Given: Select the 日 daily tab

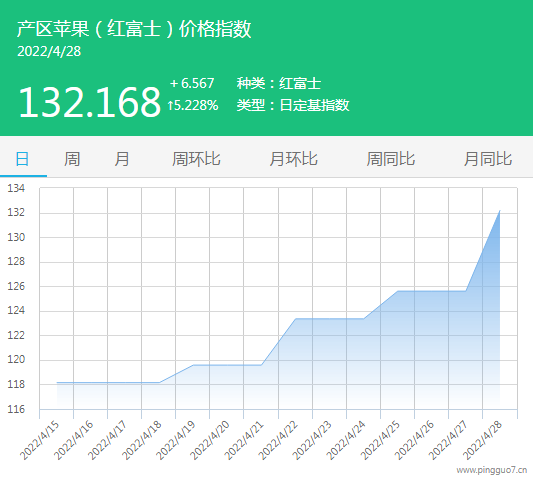Looking at the screenshot, I should point(22,159).
